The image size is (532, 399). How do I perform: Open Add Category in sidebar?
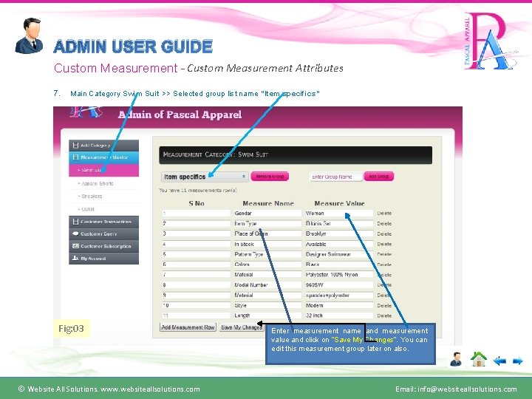[x=104, y=146]
